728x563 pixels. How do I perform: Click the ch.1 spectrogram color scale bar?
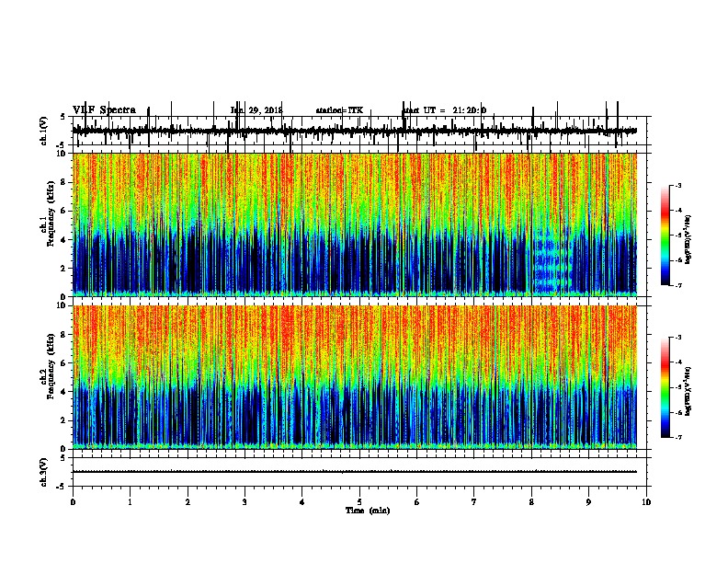click(x=665, y=236)
